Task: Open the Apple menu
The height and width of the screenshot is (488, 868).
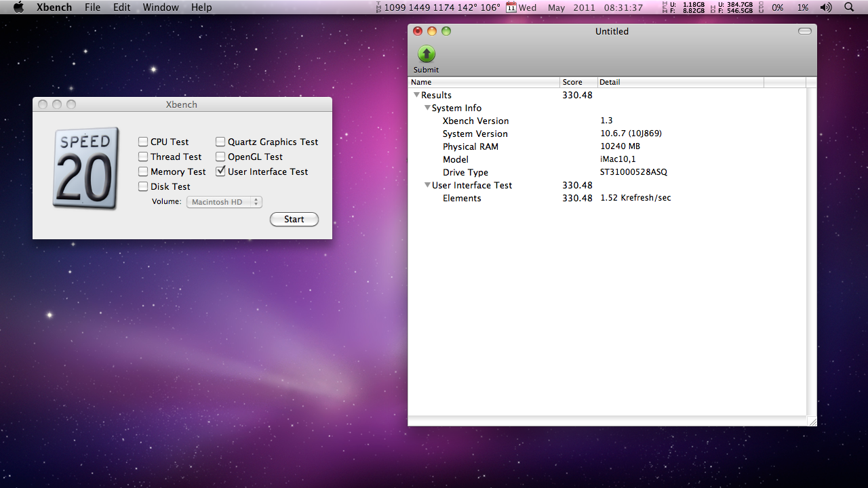Action: (x=18, y=7)
